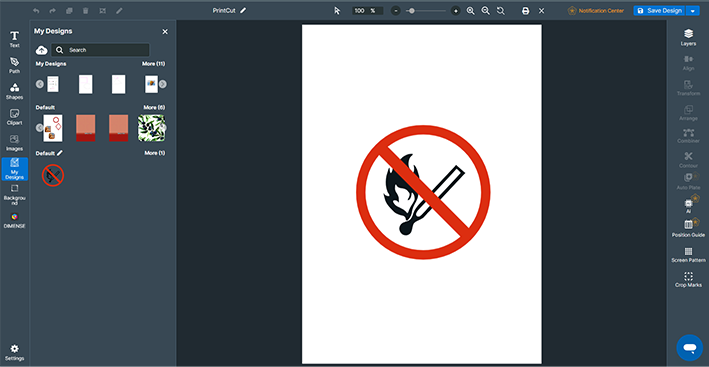Open the Contour tool

tap(688, 160)
